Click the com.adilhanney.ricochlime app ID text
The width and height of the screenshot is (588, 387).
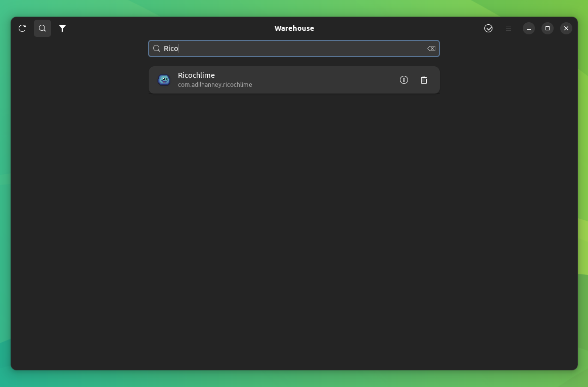point(215,85)
